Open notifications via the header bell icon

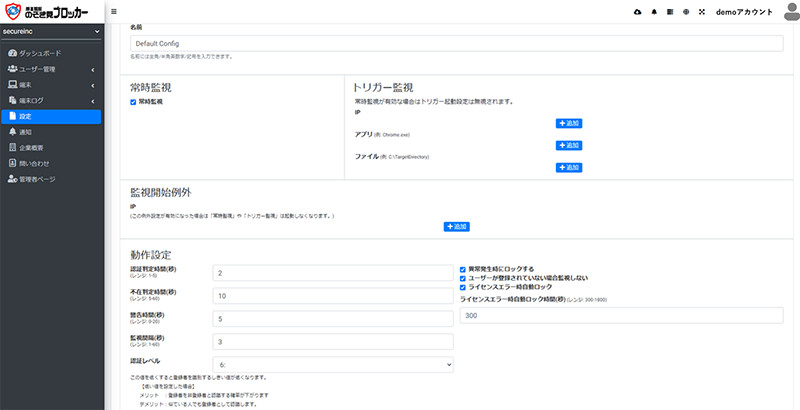click(654, 11)
